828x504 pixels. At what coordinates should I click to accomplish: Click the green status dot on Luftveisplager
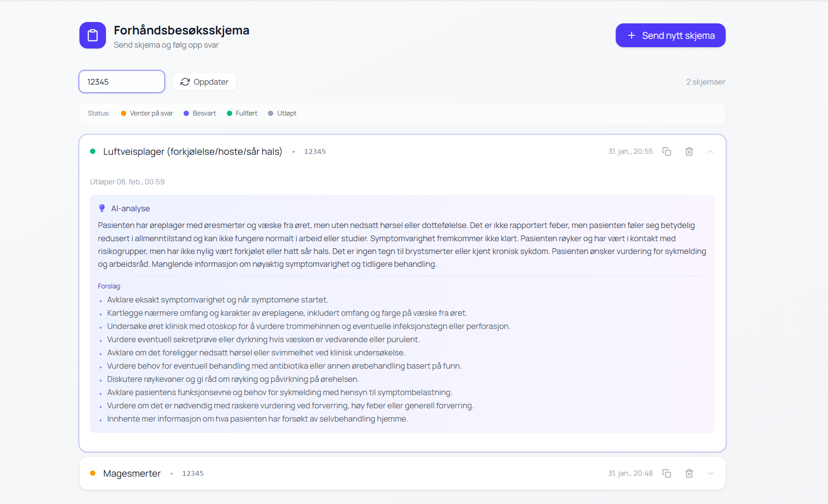point(93,152)
